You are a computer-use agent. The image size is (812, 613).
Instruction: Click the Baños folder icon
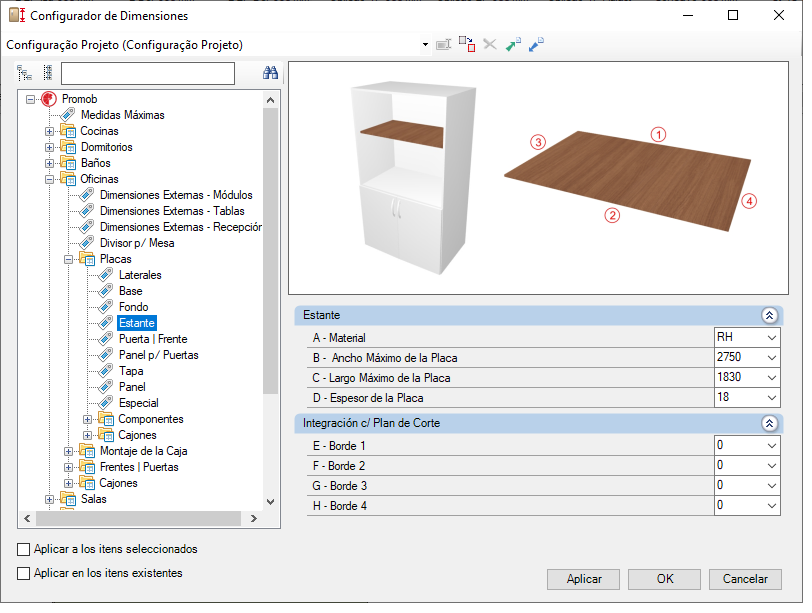click(x=68, y=163)
